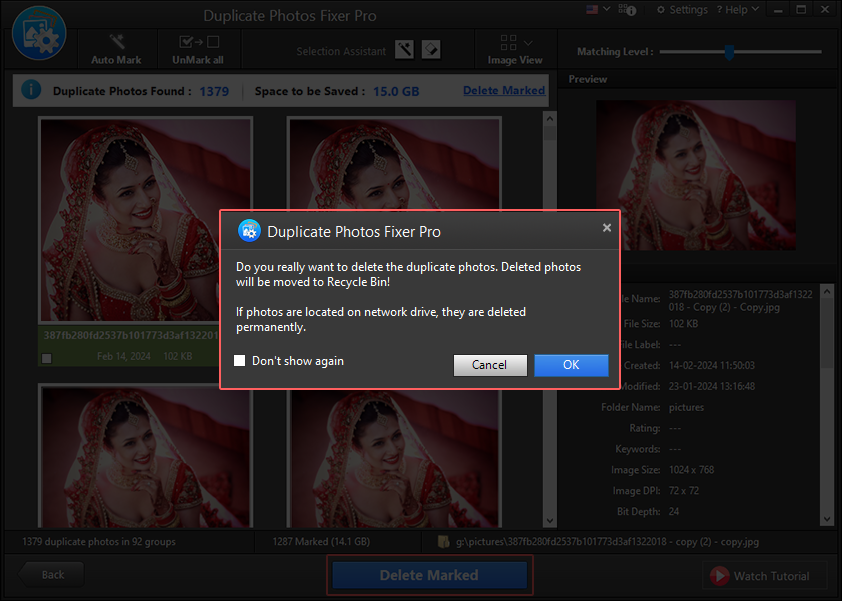842x601 pixels.
Task: Click the Duplicate Photos Fixer Pro logo
Action: [39, 33]
